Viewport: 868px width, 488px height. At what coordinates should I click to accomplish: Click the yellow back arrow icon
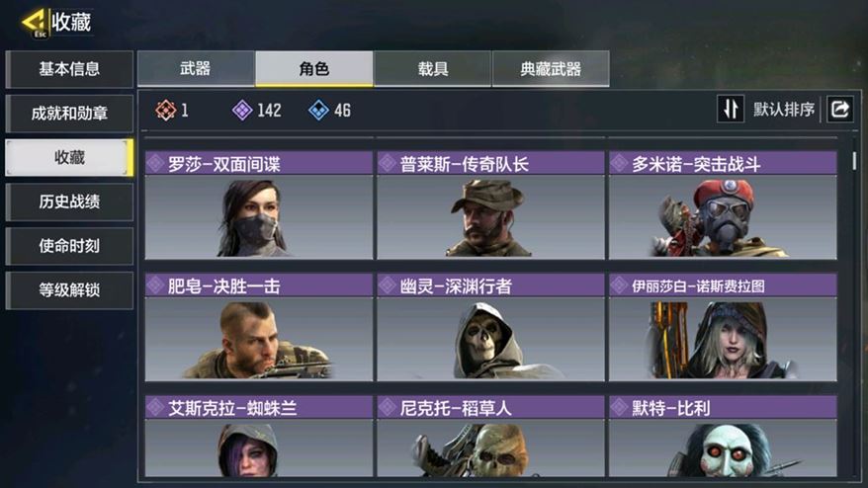tap(35, 24)
